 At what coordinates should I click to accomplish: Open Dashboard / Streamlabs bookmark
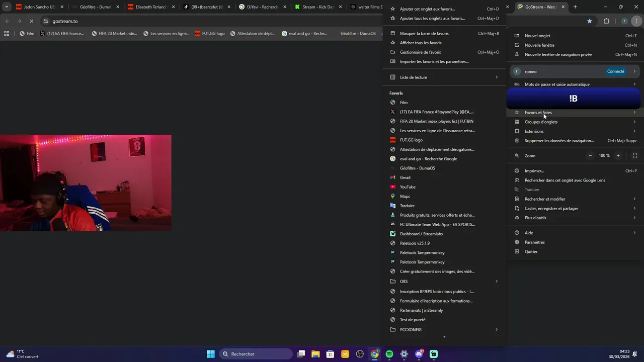pos(444,234)
